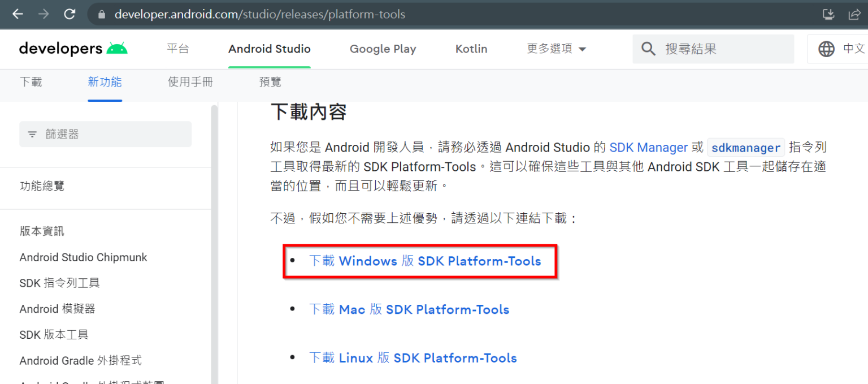The image size is (868, 384).
Task: Click the globe language icon
Action: 827,49
